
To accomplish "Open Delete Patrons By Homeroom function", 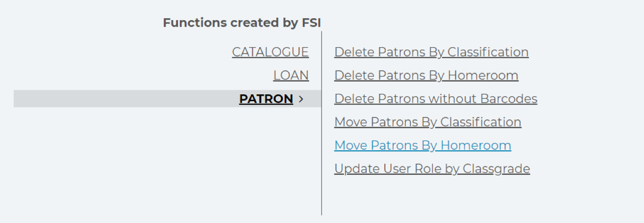I will (x=426, y=76).
